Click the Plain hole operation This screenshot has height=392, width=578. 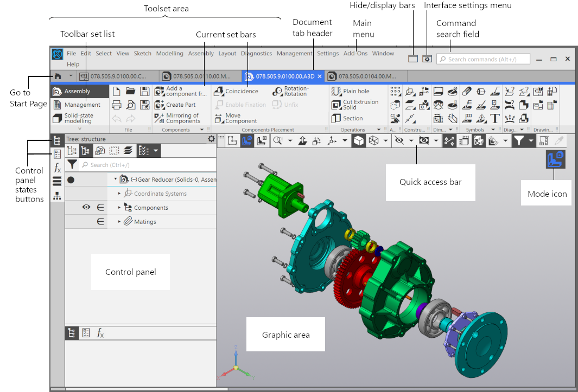pos(351,91)
